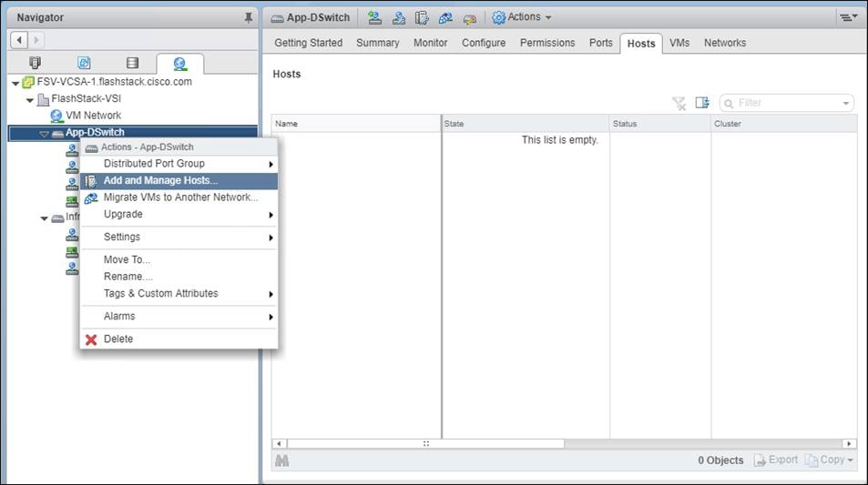Click the red X Delete icon in context menu
The height and width of the screenshot is (485, 868).
[91, 339]
